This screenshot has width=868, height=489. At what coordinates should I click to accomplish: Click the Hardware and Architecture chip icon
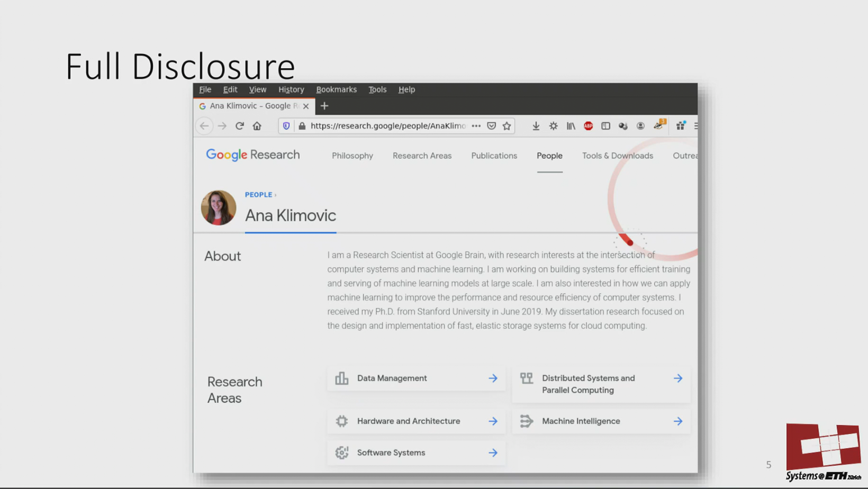[x=342, y=421]
